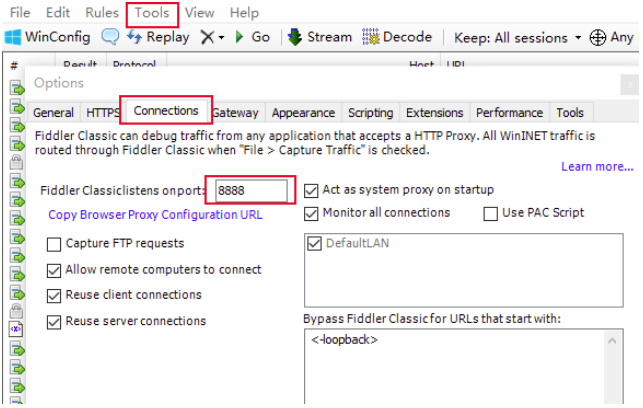The width and height of the screenshot is (643, 408).
Task: Open the View menu
Action: 199,13
